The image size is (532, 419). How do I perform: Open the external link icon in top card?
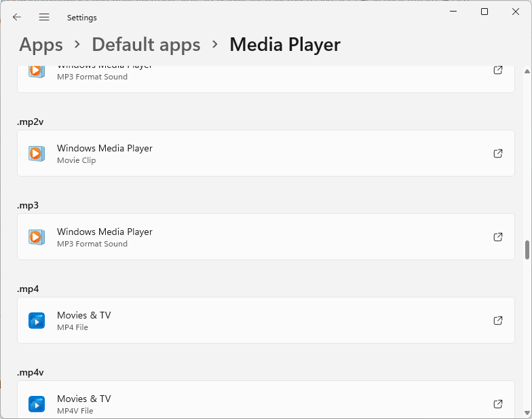pos(498,70)
